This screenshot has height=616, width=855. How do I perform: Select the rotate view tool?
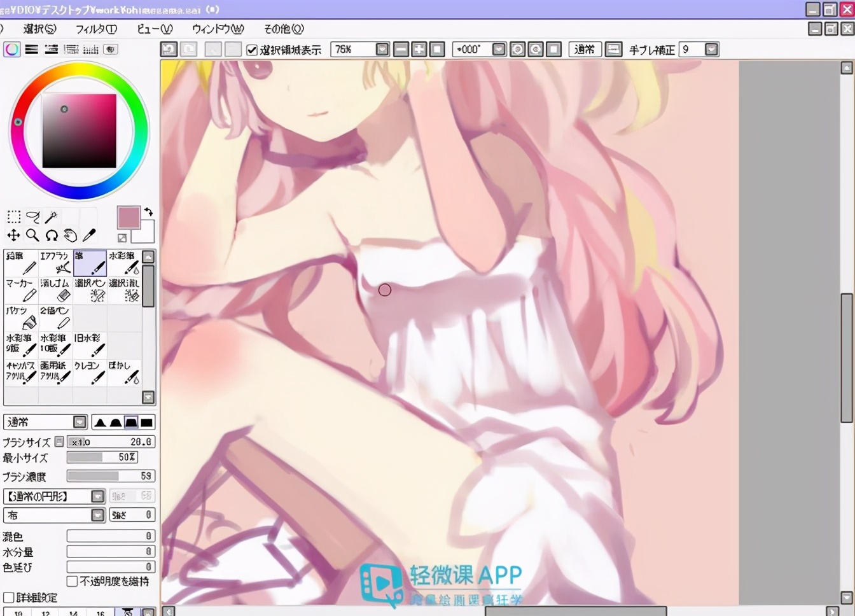click(52, 235)
